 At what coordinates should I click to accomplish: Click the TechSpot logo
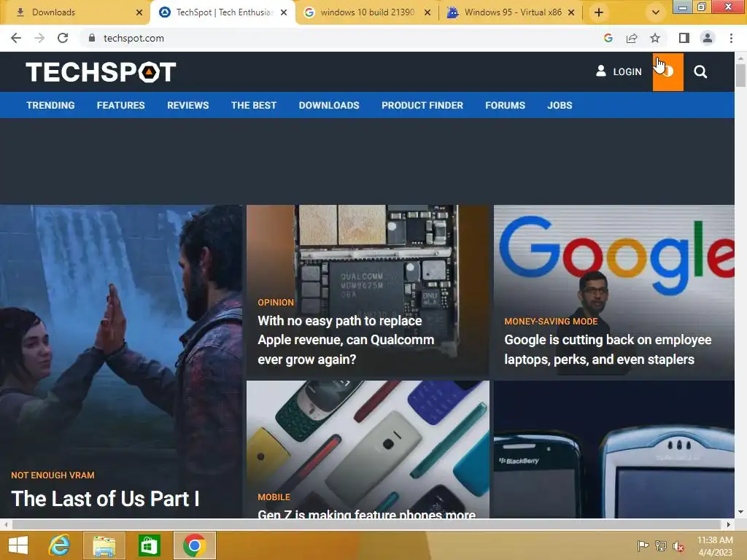[x=101, y=72]
